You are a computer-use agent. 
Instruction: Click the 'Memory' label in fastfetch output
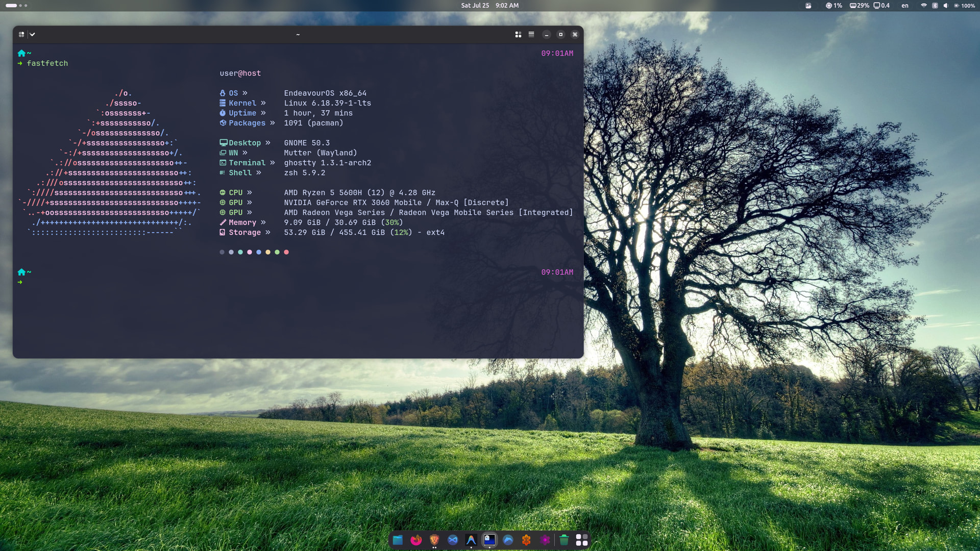pos(242,222)
